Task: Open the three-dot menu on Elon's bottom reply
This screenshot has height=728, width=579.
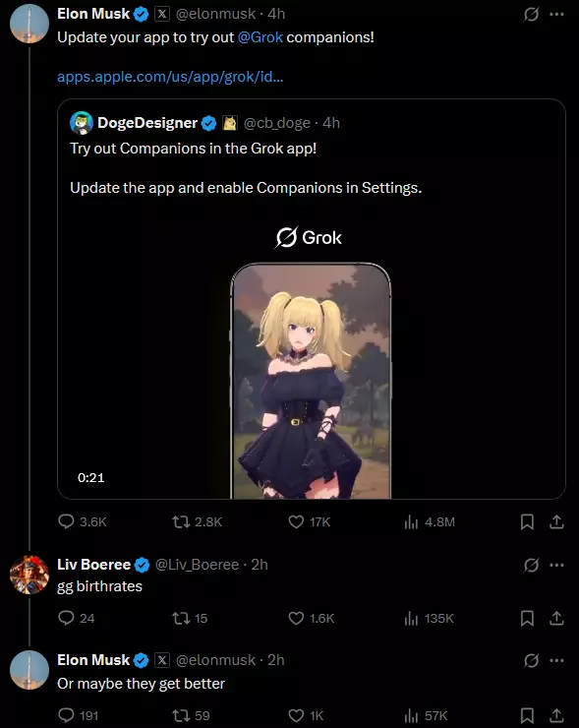Action: point(556,660)
